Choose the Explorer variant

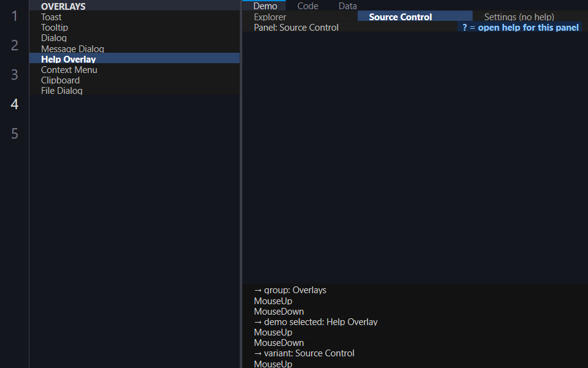pos(300,17)
